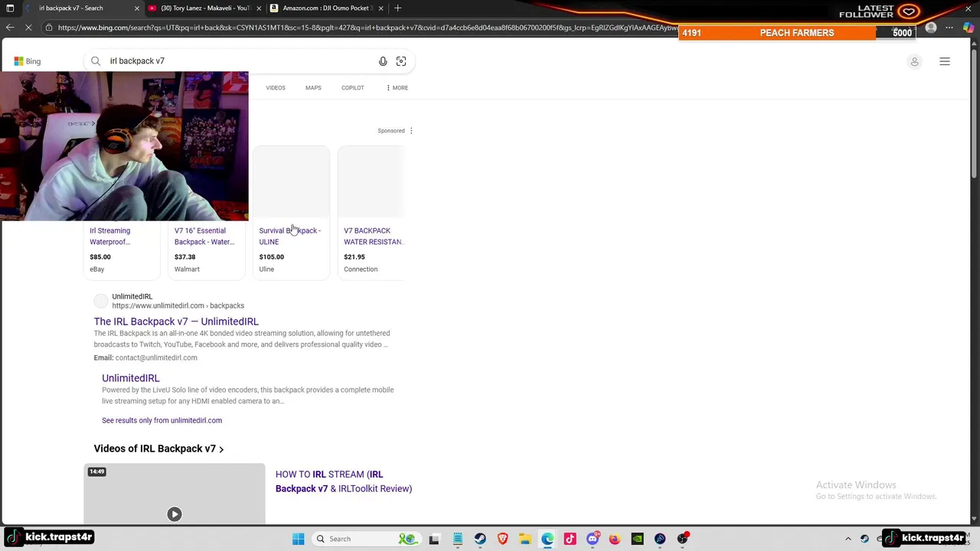Open Notepad app from taskbar
The width and height of the screenshot is (980, 551).
click(x=458, y=539)
